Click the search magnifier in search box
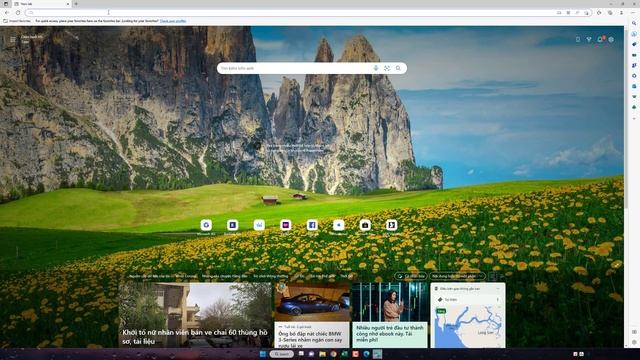The height and width of the screenshot is (360, 640). (398, 68)
